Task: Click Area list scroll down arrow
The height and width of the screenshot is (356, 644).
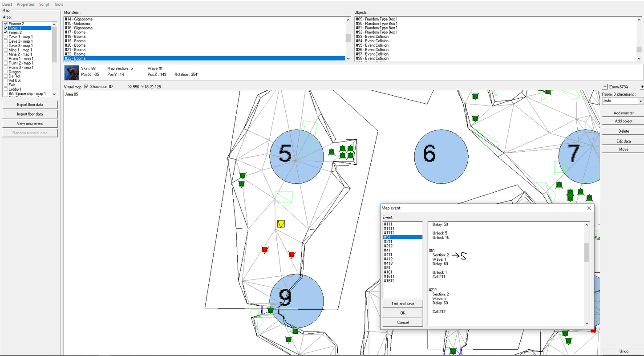Action: 54,94
